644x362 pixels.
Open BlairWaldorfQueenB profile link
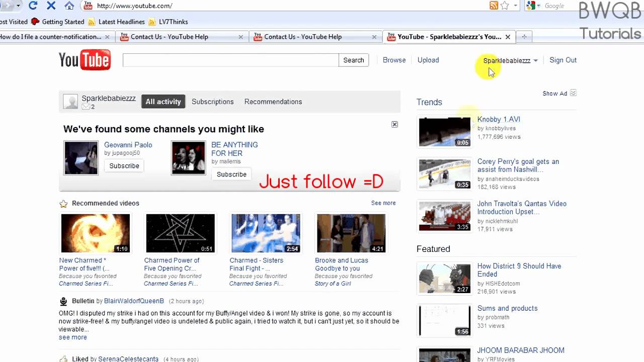coord(134,301)
